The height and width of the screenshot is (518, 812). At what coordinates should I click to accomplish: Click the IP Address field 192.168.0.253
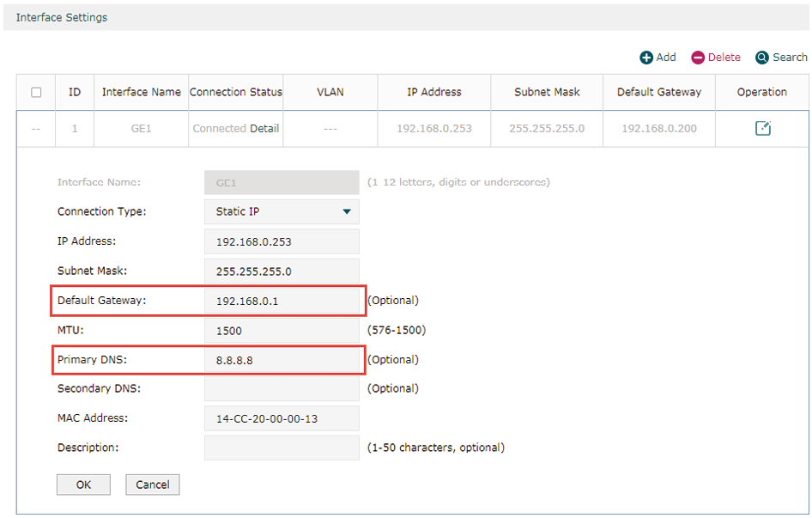(x=282, y=241)
